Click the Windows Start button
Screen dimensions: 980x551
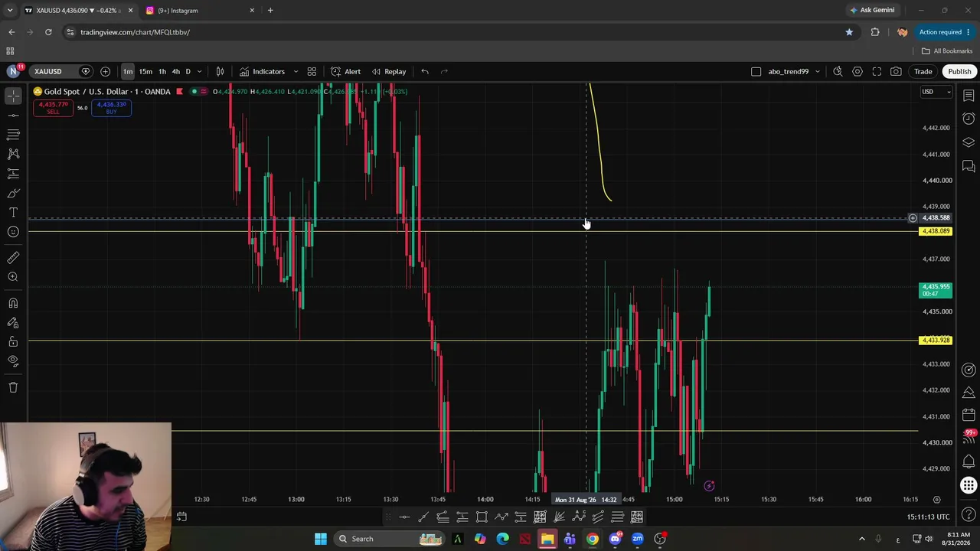(x=321, y=539)
